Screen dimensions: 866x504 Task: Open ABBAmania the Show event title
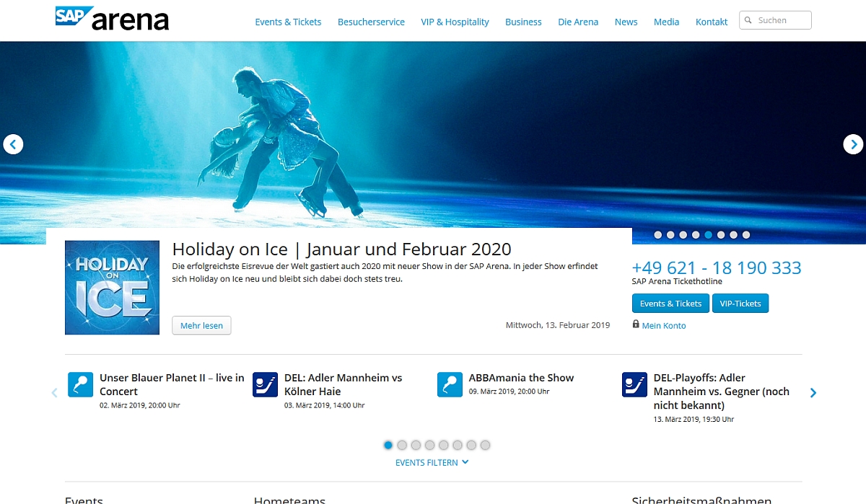[x=521, y=378]
